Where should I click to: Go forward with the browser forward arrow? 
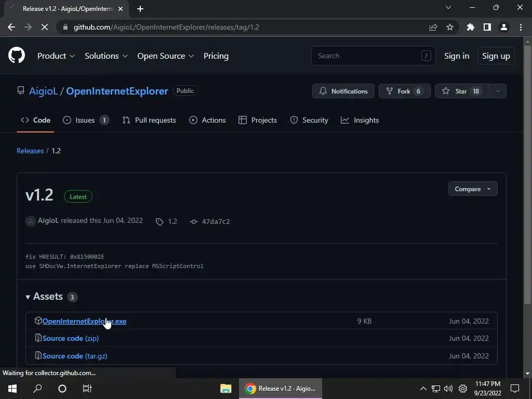coord(28,27)
